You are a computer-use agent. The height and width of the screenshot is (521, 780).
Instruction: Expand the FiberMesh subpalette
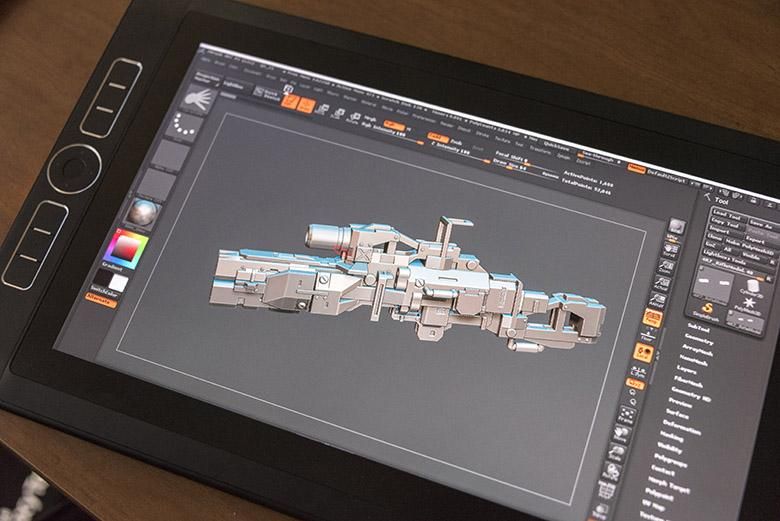click(x=687, y=382)
